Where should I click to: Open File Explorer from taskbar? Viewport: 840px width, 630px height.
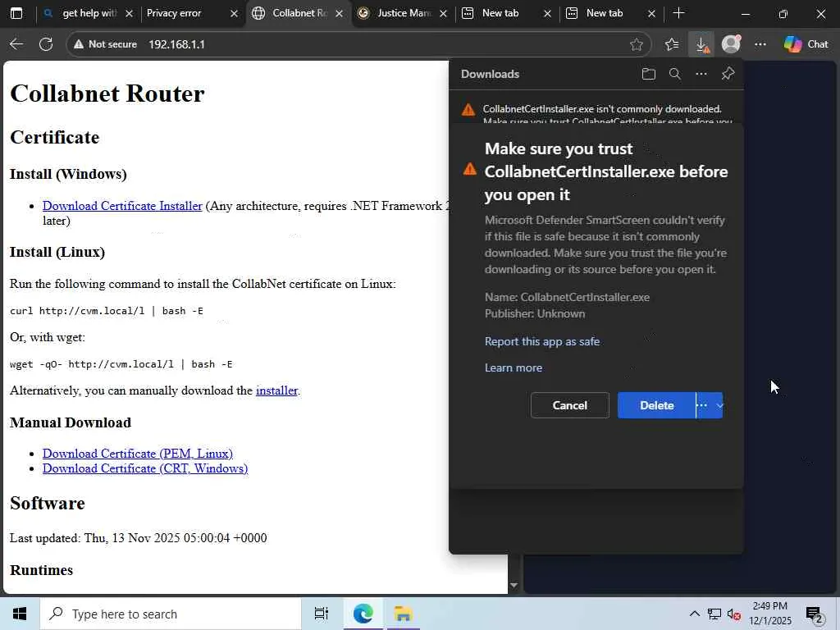click(402, 614)
